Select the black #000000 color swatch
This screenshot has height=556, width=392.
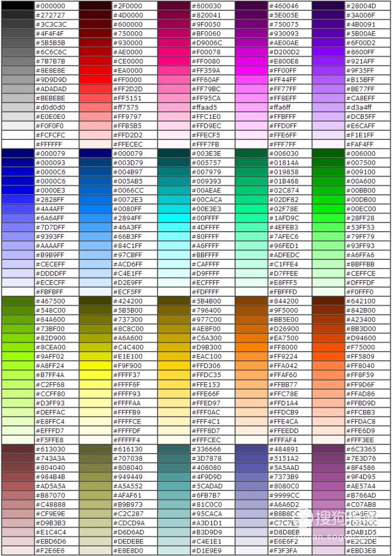coord(18,6)
